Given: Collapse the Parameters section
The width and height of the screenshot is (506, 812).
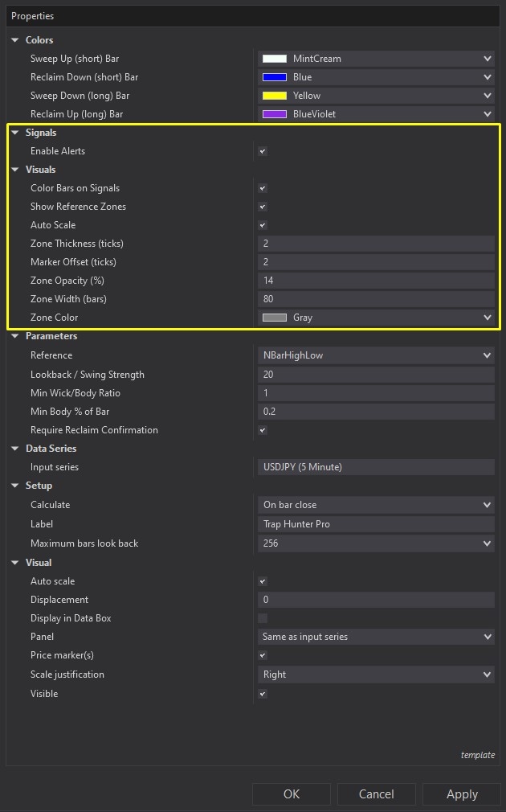Looking at the screenshot, I should click(x=14, y=336).
